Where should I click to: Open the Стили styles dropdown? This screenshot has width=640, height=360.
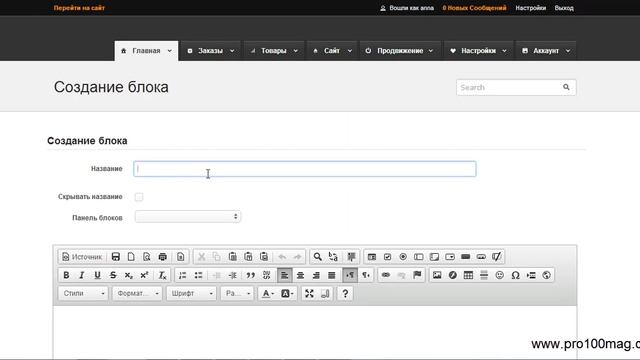[x=83, y=293]
